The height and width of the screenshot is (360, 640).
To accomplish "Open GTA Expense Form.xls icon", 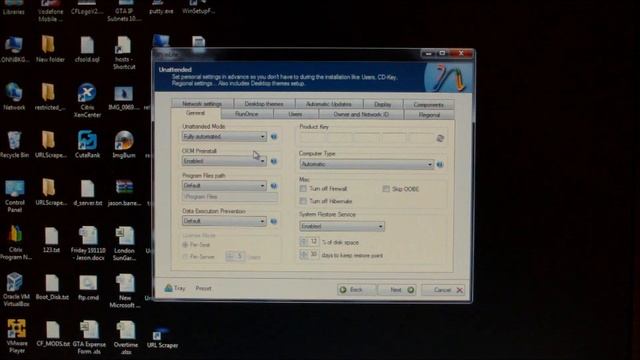I will coord(89,337).
